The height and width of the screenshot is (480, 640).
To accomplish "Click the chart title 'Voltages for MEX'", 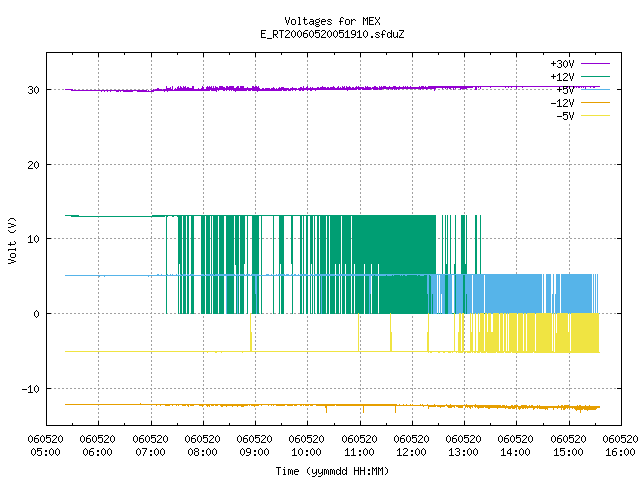I will click(332, 21).
